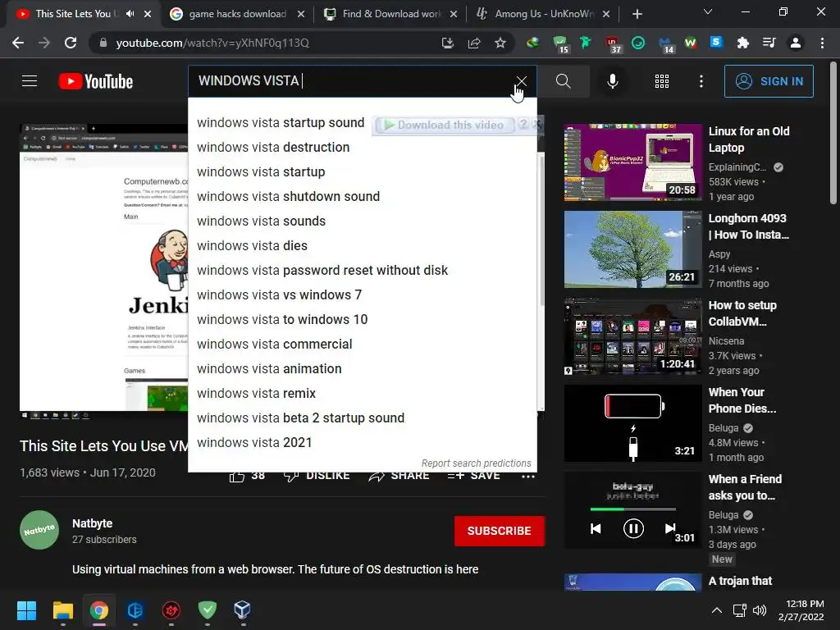Screen dimensions: 840x630
Task: Open the Chrome extensions puzzle menu
Action: click(742, 43)
